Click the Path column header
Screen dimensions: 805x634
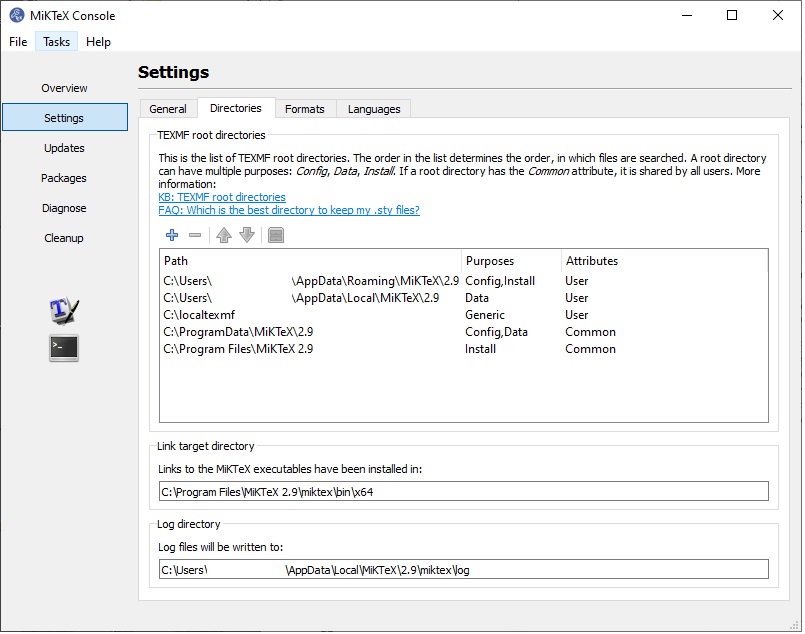(x=311, y=261)
